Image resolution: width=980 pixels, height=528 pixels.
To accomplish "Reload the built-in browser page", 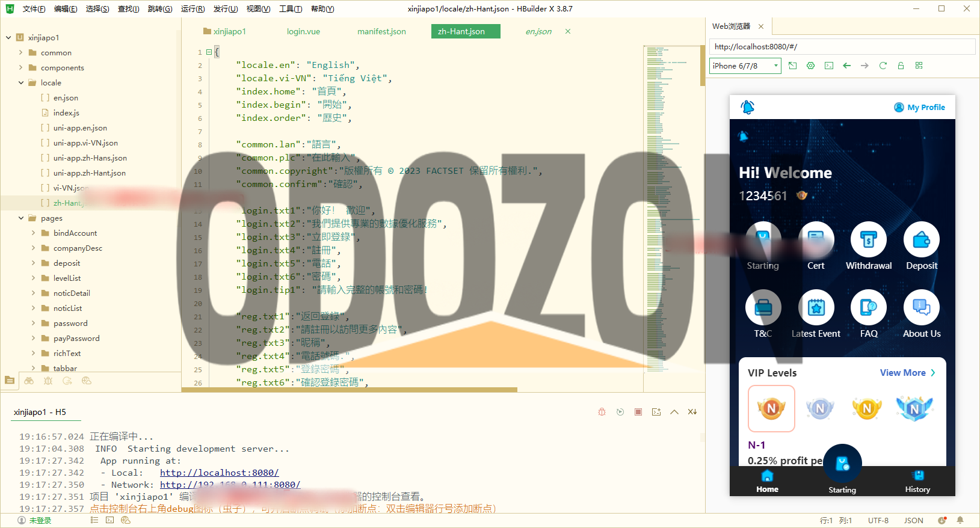I will 883,66.
